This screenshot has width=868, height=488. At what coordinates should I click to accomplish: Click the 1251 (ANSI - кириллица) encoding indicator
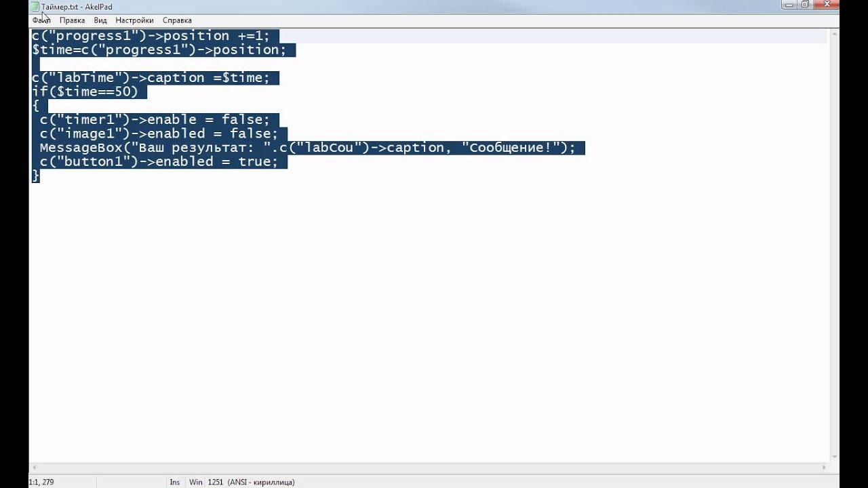pyautogui.click(x=251, y=482)
